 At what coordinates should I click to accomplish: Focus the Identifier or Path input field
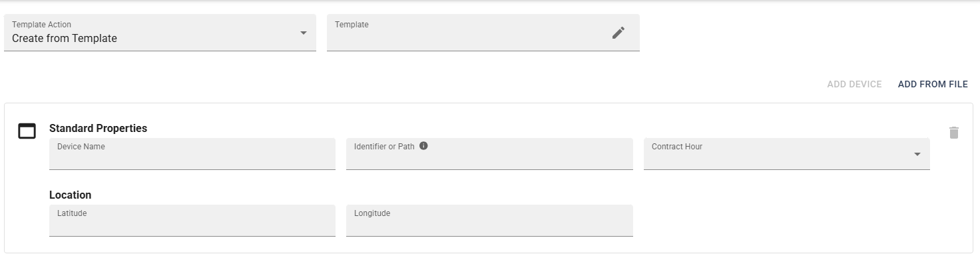coord(489,154)
